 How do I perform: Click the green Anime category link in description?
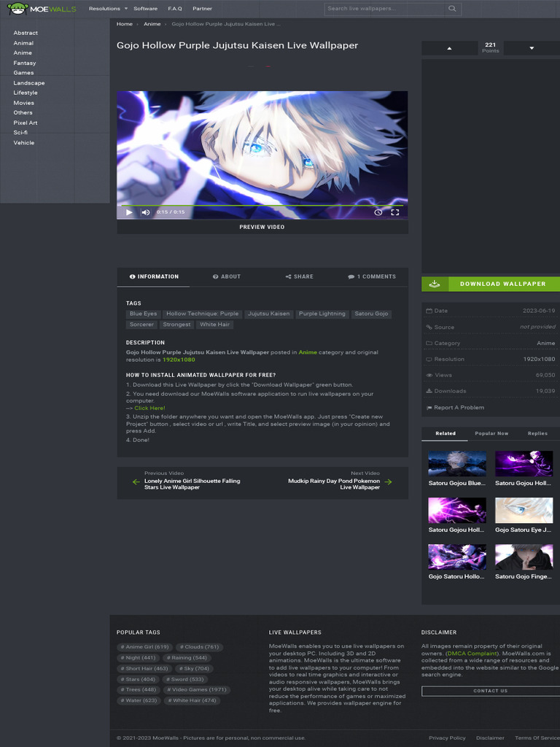click(x=308, y=352)
